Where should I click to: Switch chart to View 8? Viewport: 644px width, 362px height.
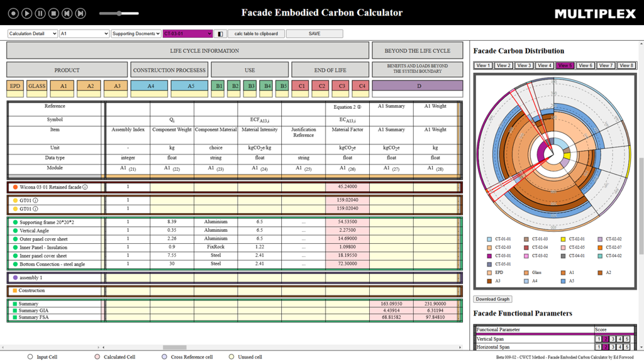pos(626,65)
